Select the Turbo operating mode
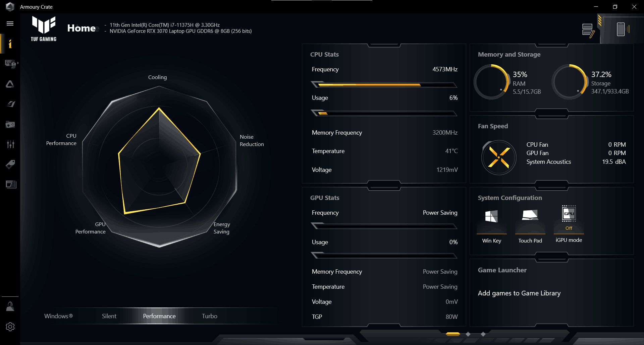 (x=209, y=316)
